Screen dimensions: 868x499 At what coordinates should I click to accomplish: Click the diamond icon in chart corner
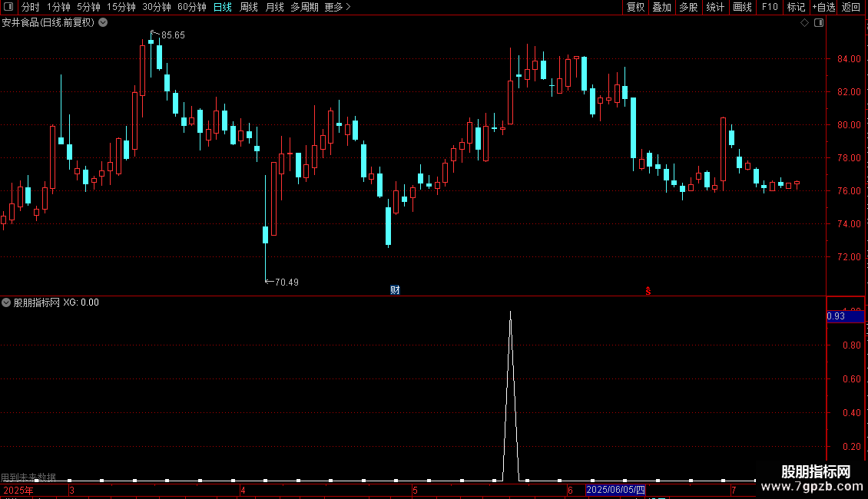tap(804, 23)
